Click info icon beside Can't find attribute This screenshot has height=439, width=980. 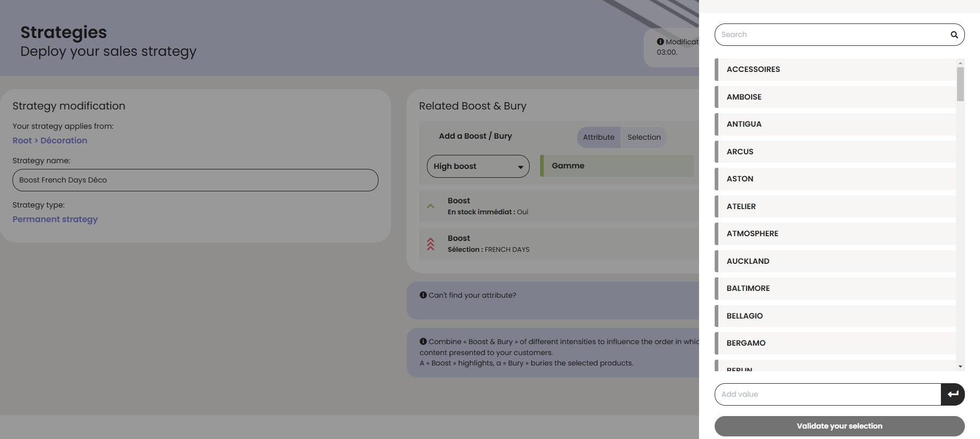pyautogui.click(x=423, y=295)
